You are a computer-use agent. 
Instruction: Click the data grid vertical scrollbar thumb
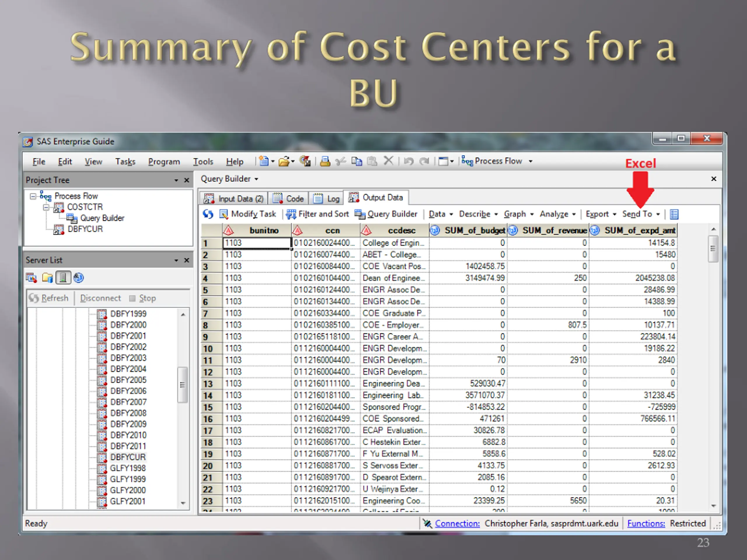point(713,249)
